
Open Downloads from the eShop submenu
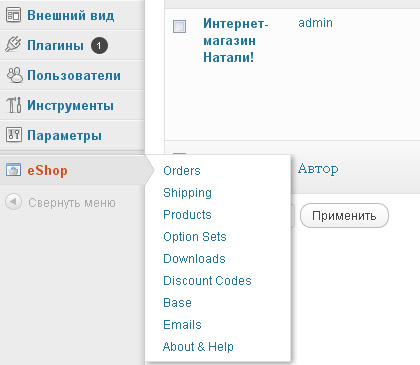point(194,259)
